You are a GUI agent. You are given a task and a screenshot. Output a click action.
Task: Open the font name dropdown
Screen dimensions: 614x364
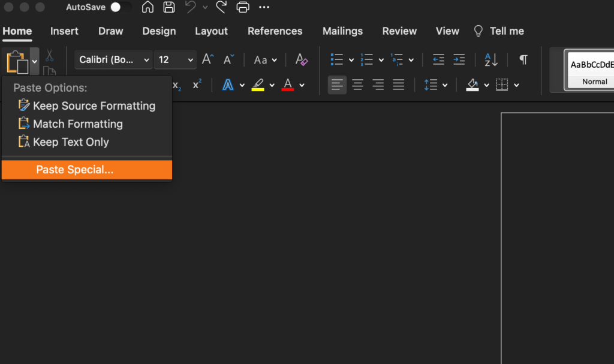[x=114, y=60]
